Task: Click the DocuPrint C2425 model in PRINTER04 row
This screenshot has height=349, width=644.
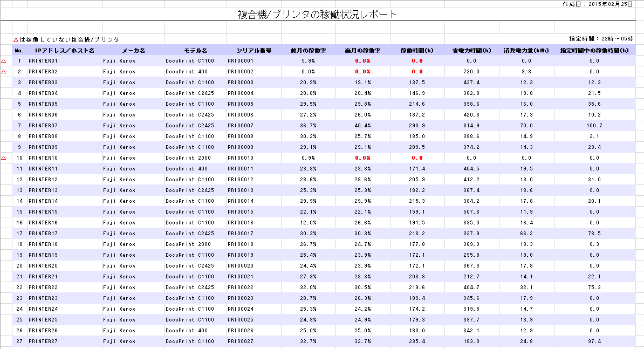Action: 190,93
